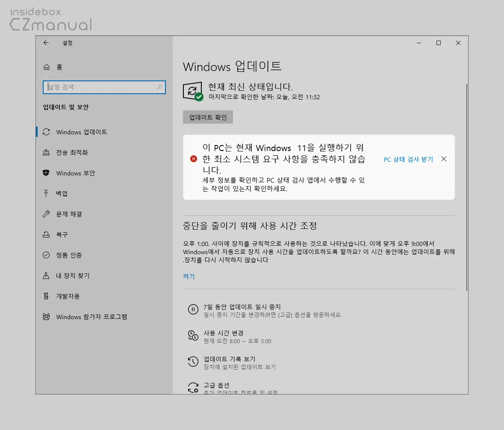This screenshot has height=430, width=504.
Task: Open 복구 recovery icon
Action: [x=46, y=234]
